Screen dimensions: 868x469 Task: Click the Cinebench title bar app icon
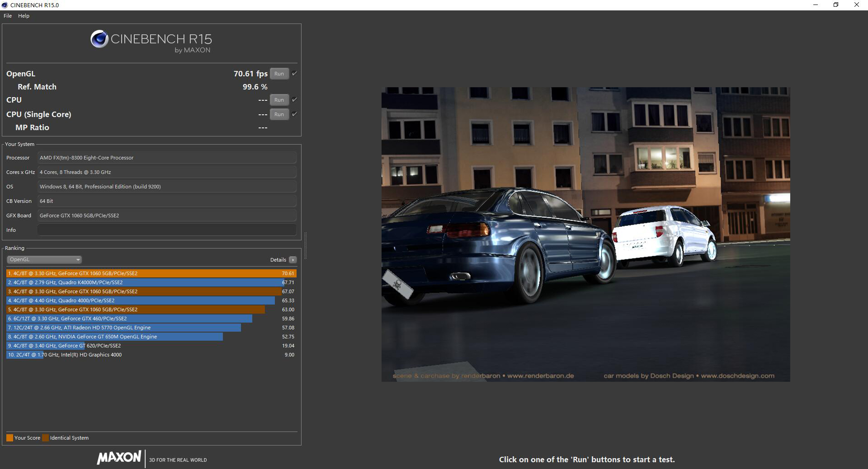(5, 5)
